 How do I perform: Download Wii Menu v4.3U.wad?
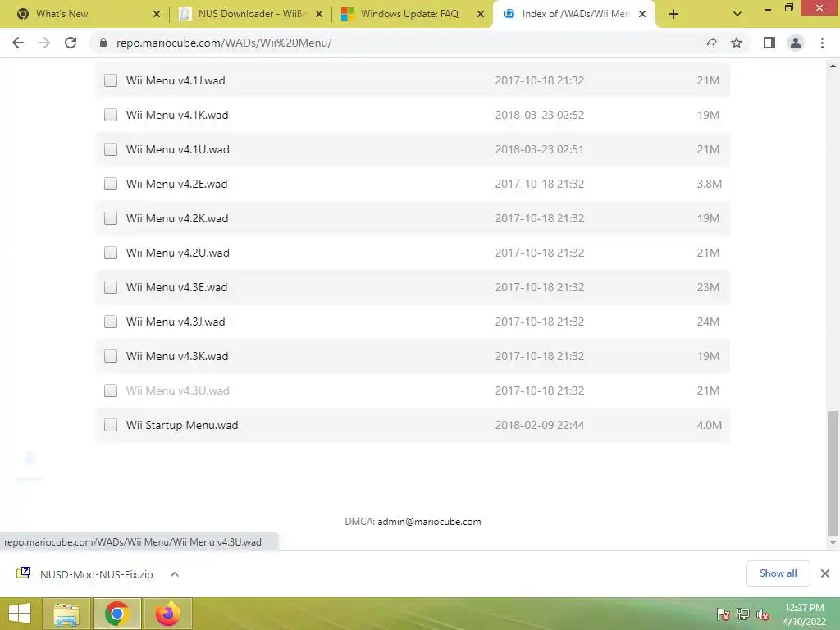[178, 390]
